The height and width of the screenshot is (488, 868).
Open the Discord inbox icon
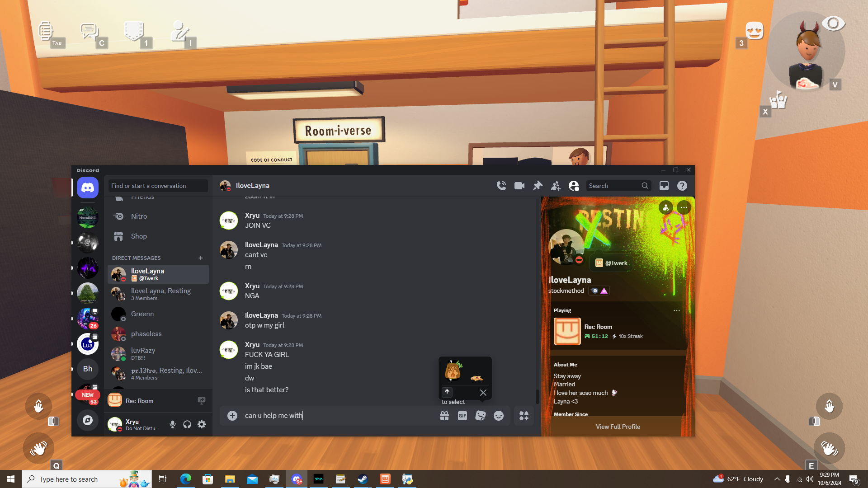[x=664, y=186]
